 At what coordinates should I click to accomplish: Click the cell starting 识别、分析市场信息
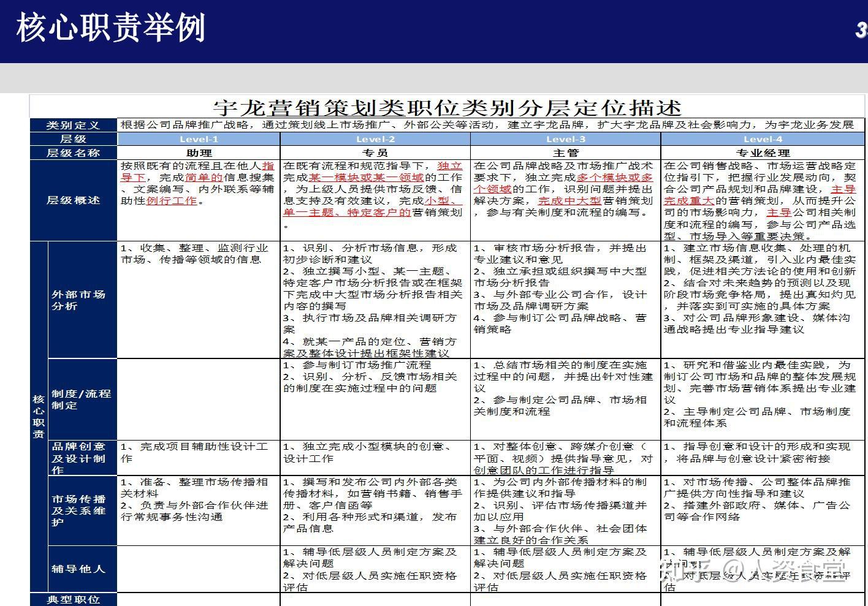click(x=375, y=300)
